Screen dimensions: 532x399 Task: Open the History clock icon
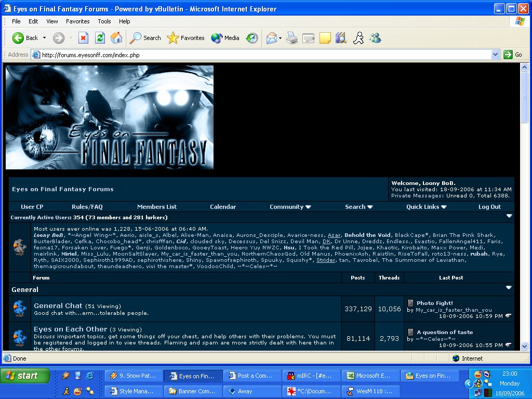pos(252,38)
